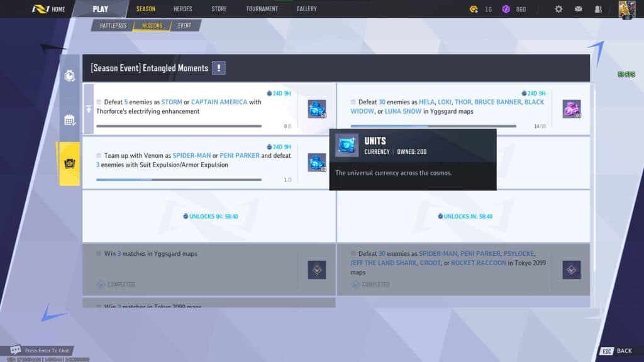Click the purple 100 reward icon
The image size is (644, 362).
[x=571, y=108]
